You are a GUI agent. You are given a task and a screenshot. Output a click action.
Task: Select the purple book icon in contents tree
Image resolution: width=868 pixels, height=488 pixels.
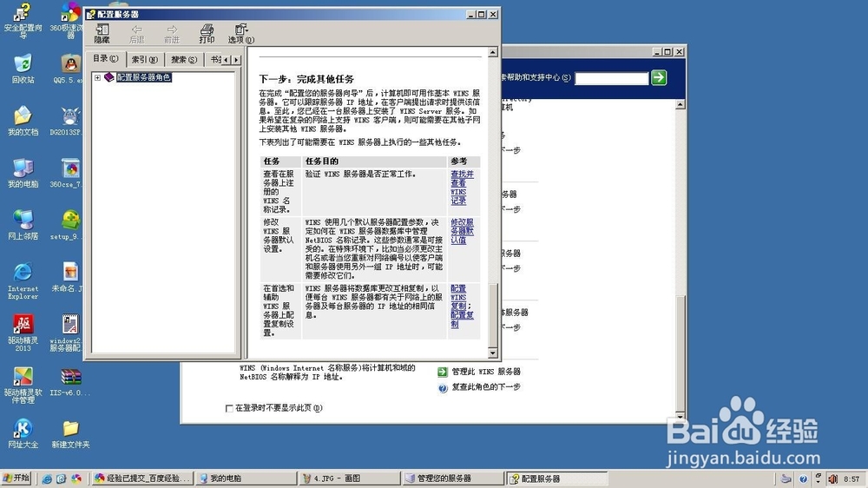[109, 77]
